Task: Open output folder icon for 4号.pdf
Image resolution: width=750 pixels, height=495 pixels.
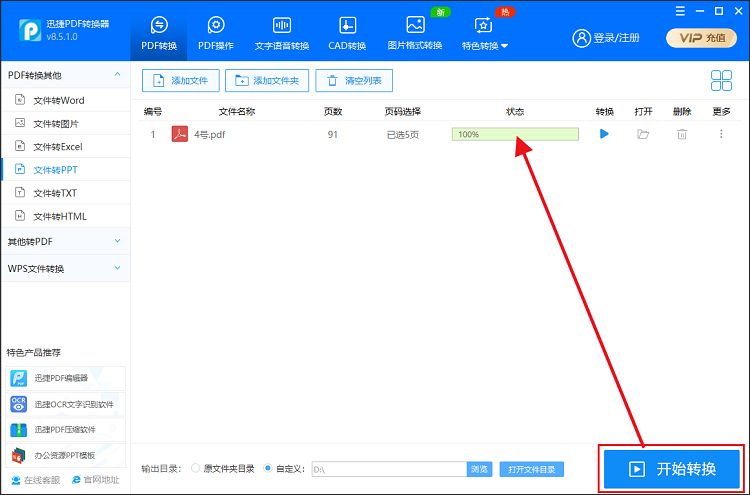Action: pyautogui.click(x=643, y=134)
